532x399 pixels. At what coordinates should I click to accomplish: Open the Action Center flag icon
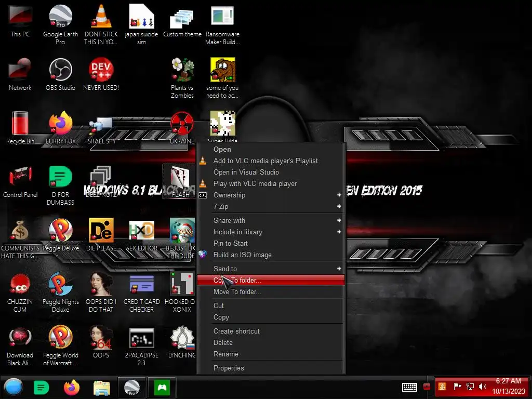(457, 387)
